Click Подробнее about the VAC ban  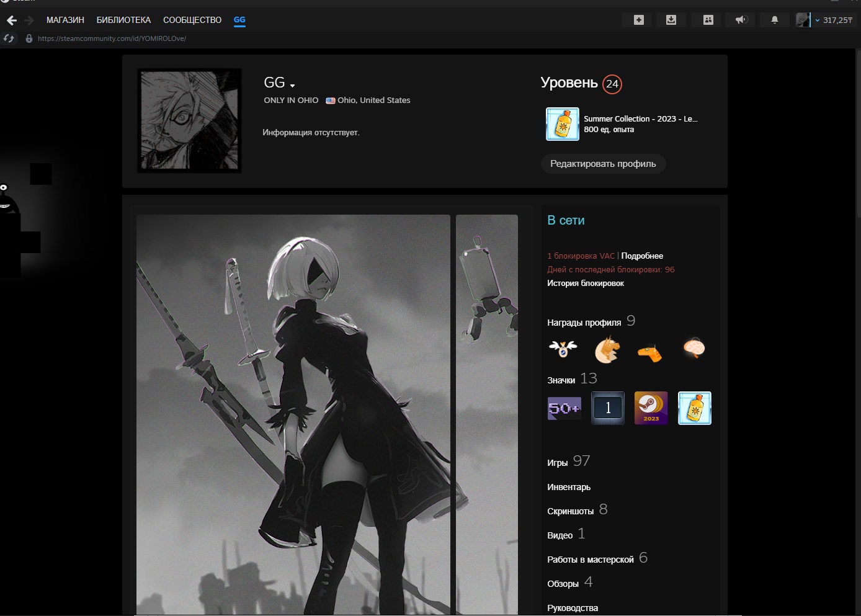642,256
